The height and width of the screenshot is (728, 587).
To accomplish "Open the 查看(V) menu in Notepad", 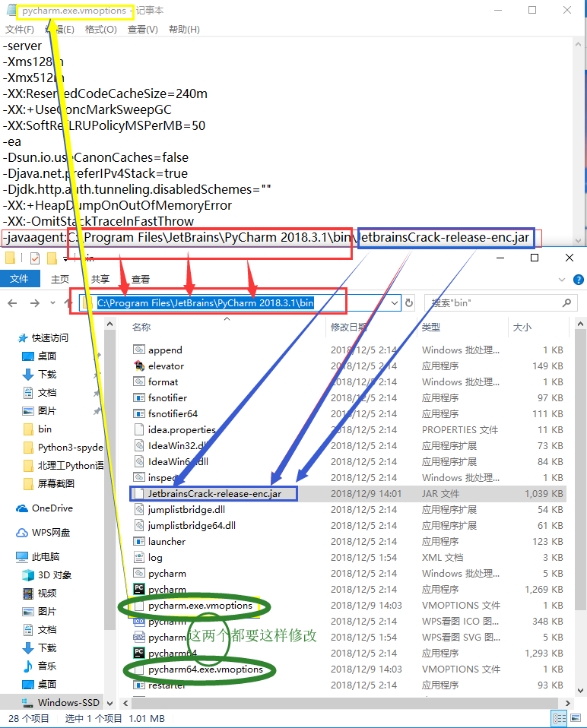I will tap(143, 30).
